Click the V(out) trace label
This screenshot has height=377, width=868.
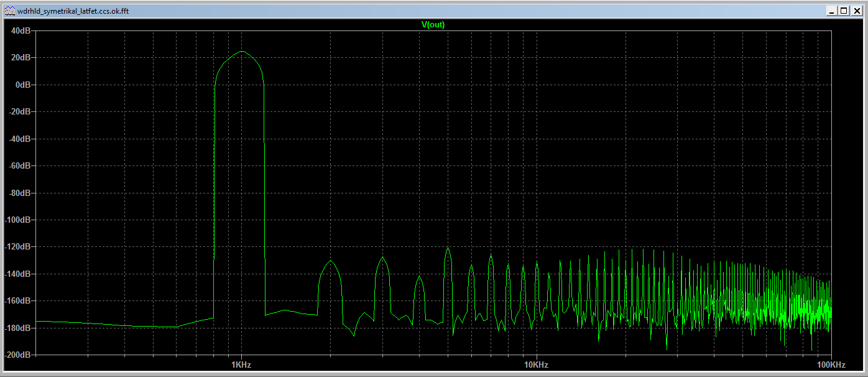pyautogui.click(x=433, y=25)
